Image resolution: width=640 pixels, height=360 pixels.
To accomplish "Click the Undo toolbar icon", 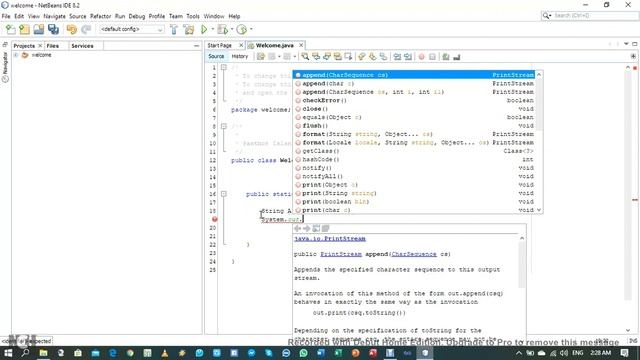I will pyautogui.click(x=71, y=29).
